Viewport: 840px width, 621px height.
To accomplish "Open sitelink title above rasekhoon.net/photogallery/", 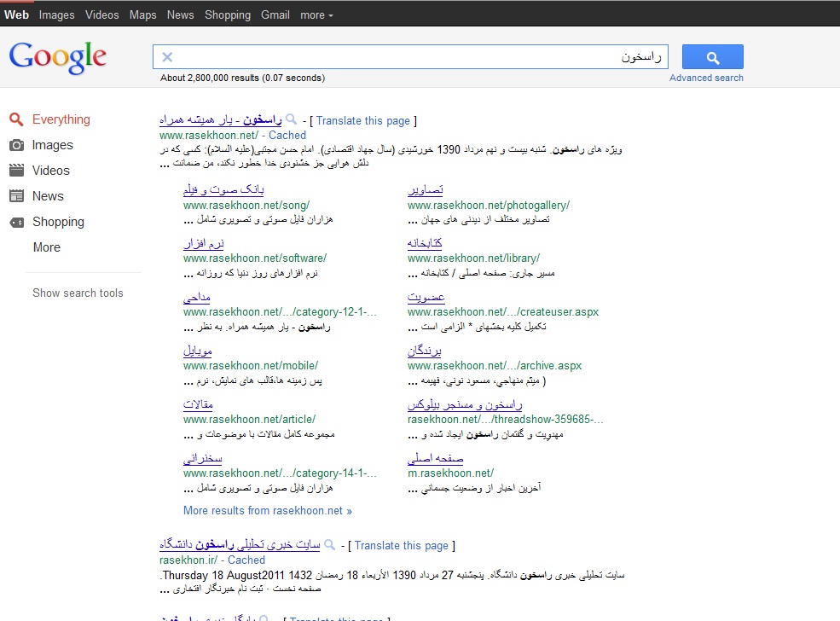I will coord(426,189).
